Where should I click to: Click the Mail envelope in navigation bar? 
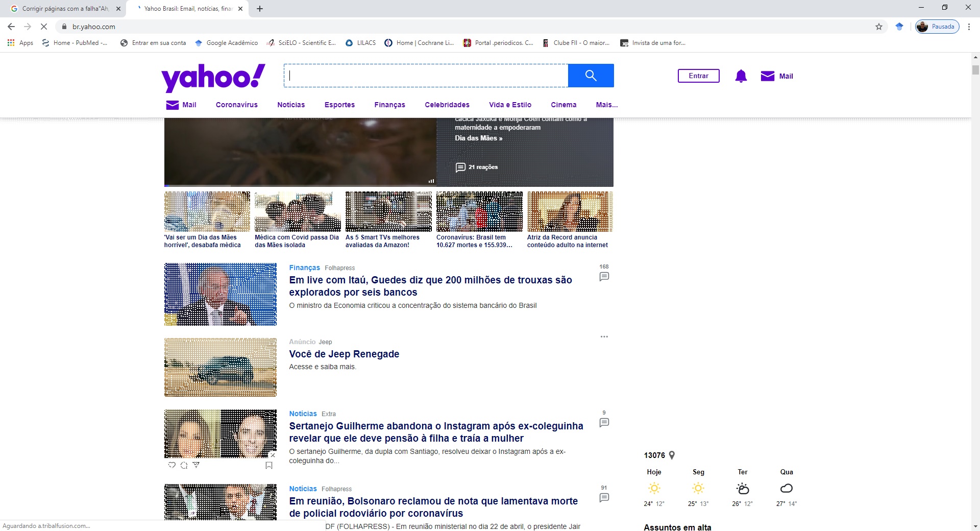click(173, 105)
